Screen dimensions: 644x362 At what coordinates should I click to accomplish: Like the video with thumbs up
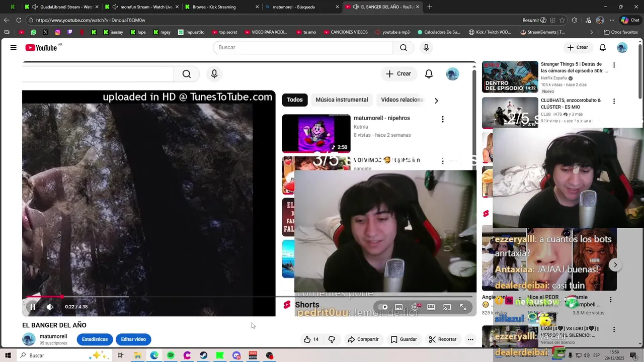point(311,339)
